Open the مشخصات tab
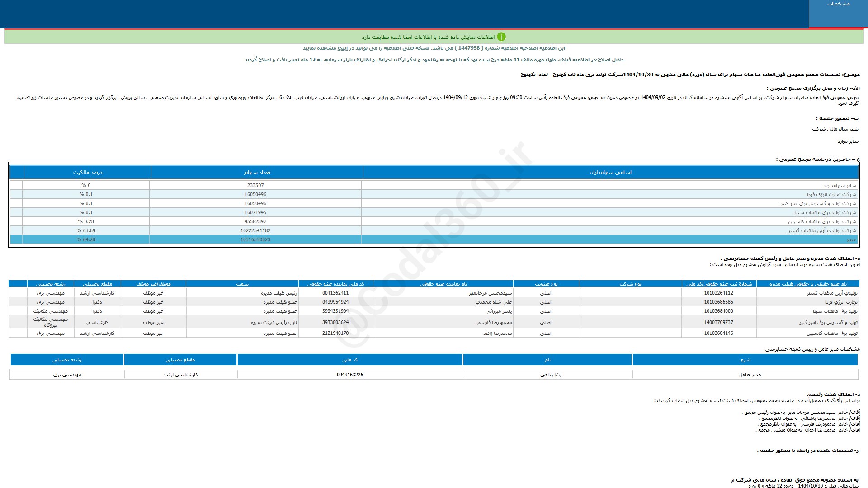The image size is (868, 488). click(838, 4)
